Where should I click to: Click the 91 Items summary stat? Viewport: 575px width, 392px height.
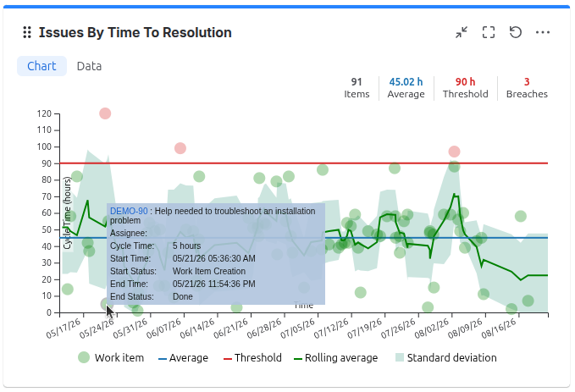(357, 88)
